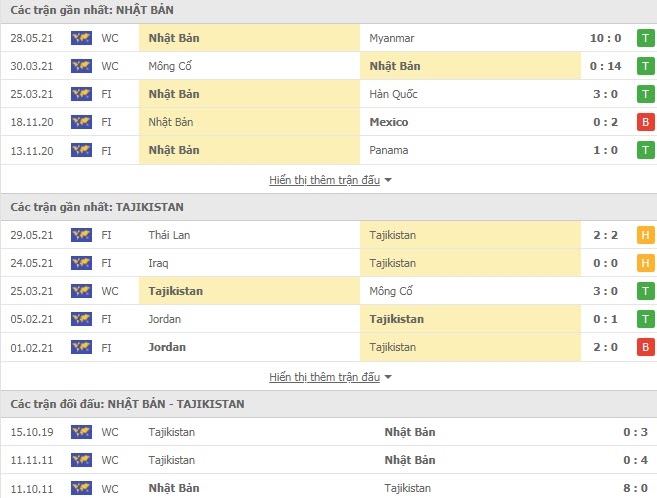
Task: Click dropdown arrow after first 'Hiển thị thêm trận đấu'
Action: (x=388, y=181)
